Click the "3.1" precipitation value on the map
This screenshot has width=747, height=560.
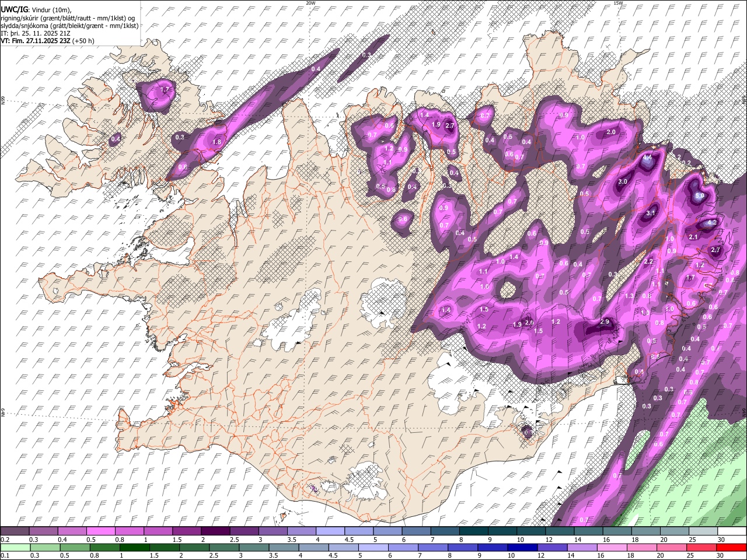coord(651,213)
